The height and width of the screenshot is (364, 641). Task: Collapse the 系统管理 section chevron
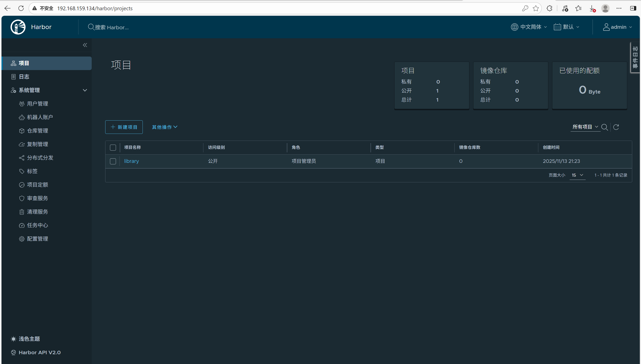[x=85, y=90]
